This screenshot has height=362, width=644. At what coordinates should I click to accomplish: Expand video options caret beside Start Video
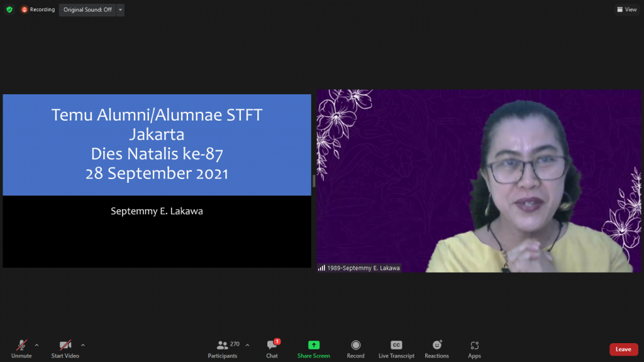coord(83,345)
